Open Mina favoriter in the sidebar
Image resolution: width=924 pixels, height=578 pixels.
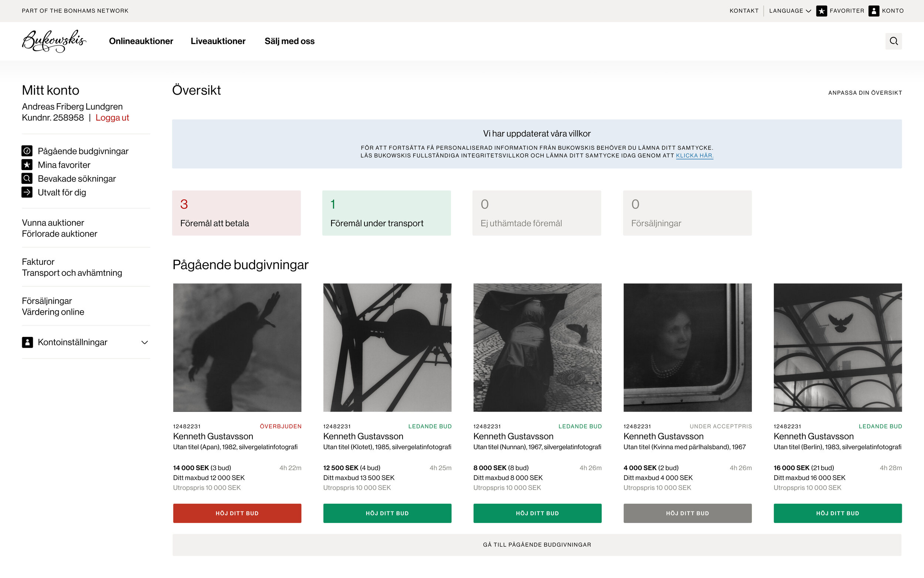pos(64,165)
